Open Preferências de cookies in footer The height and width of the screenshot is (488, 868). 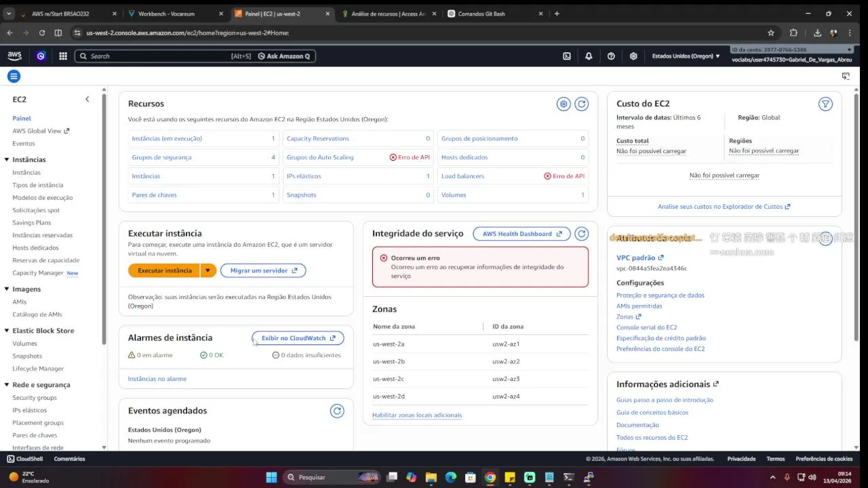824,459
